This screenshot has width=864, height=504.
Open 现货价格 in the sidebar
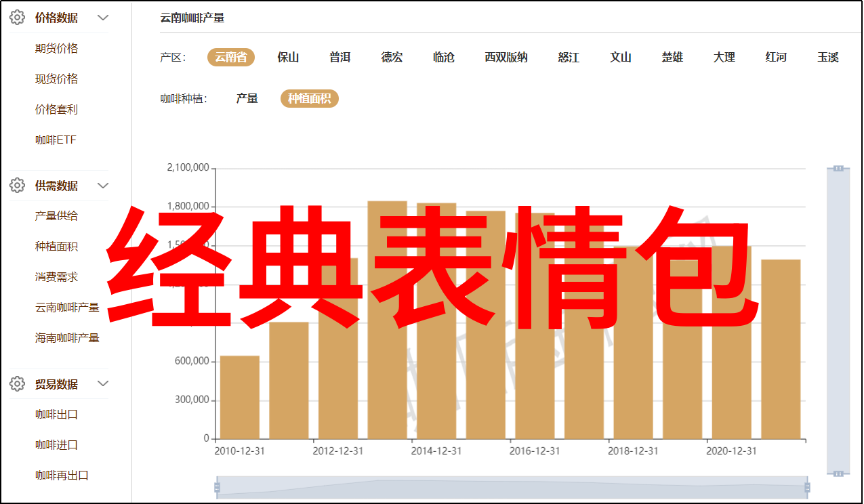tap(57, 79)
